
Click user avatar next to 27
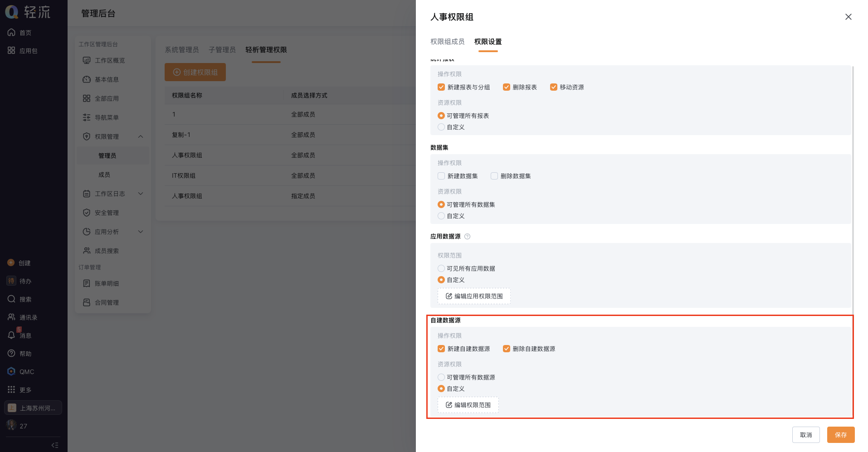tap(11, 425)
